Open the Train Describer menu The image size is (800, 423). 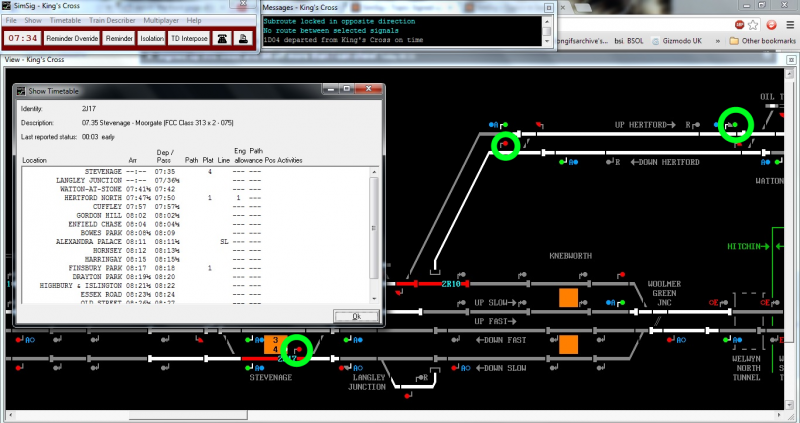[x=112, y=20]
